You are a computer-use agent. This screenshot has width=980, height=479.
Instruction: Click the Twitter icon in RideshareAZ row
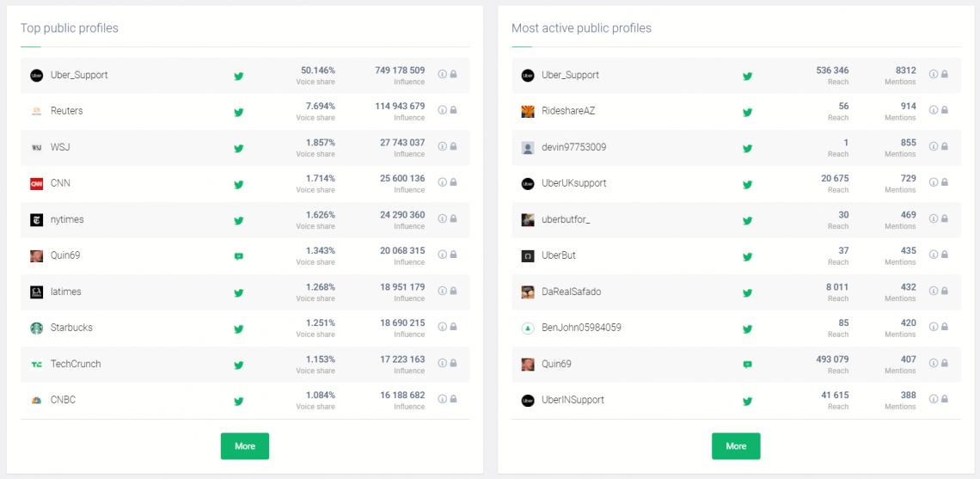click(x=747, y=113)
